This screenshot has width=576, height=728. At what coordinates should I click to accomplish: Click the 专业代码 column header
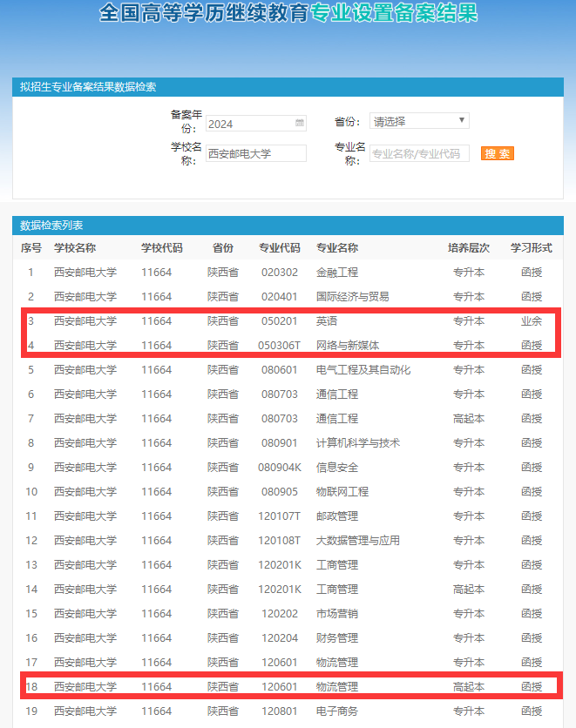pos(279,248)
